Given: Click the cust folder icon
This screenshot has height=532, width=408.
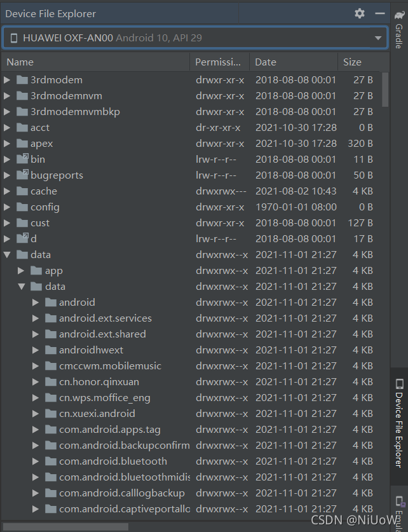Looking at the screenshot, I should point(22,223).
